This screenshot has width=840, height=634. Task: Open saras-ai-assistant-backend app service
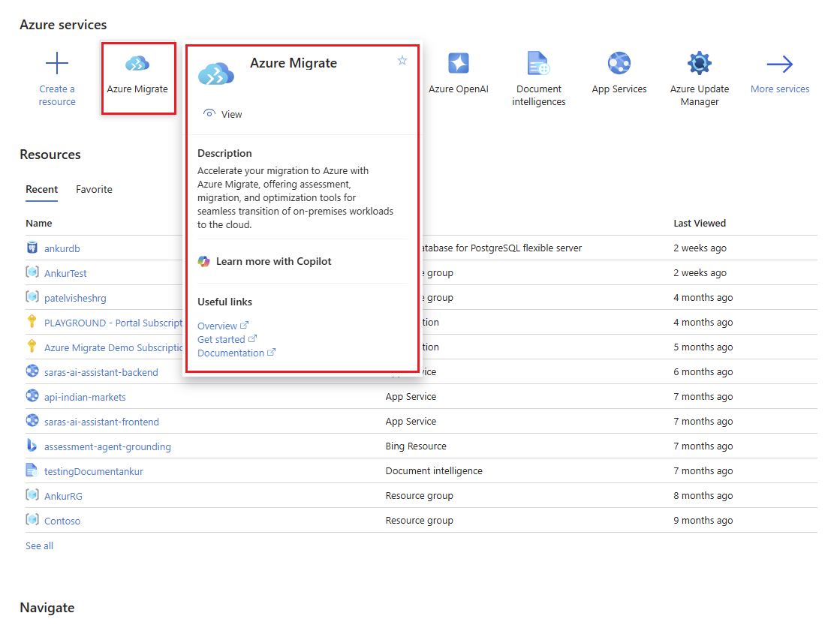click(101, 372)
